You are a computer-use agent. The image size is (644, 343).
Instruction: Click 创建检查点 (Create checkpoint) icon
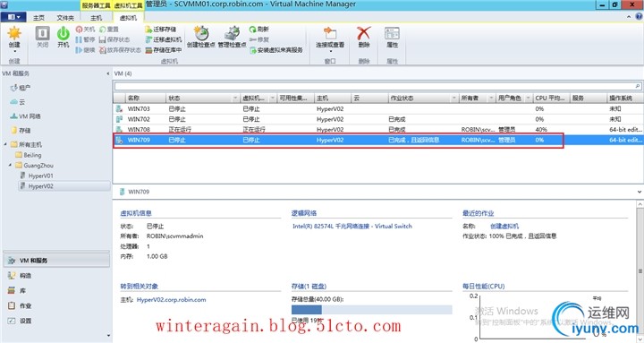coord(201,34)
